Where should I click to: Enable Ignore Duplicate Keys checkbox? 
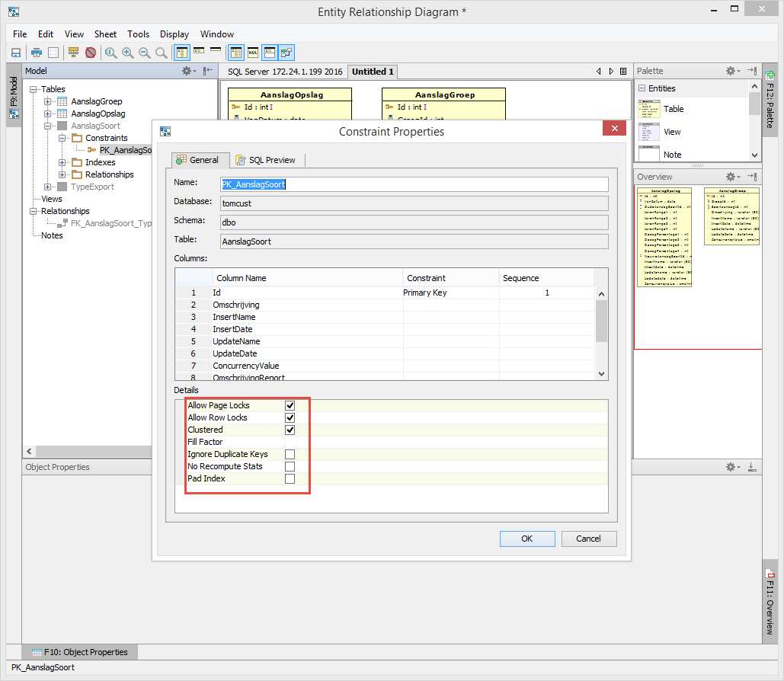point(290,455)
